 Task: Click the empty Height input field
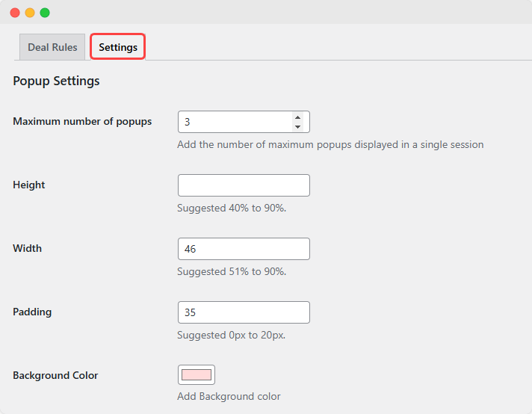tap(244, 185)
